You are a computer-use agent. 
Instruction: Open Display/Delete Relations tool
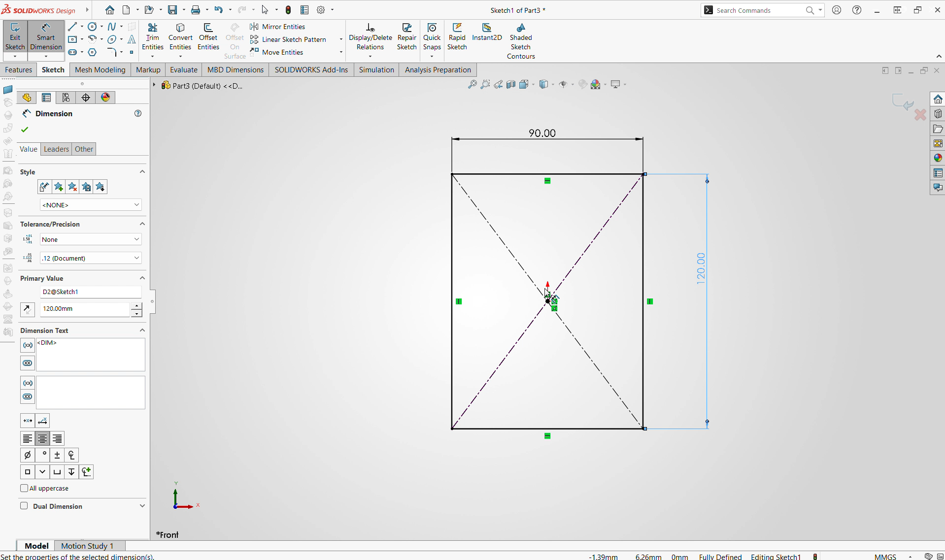pos(371,36)
